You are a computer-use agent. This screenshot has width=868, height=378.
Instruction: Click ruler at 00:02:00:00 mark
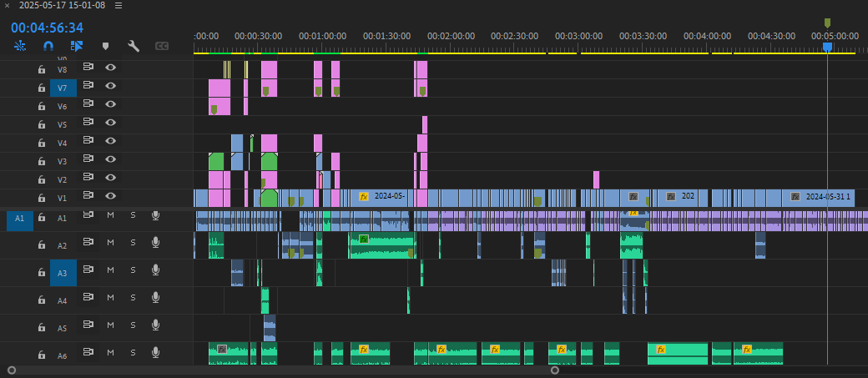451,36
